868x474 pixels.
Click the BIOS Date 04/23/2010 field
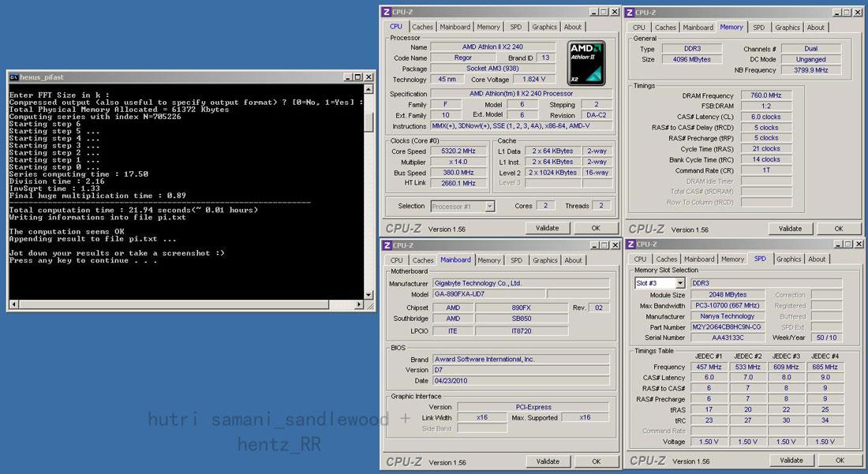(520, 380)
